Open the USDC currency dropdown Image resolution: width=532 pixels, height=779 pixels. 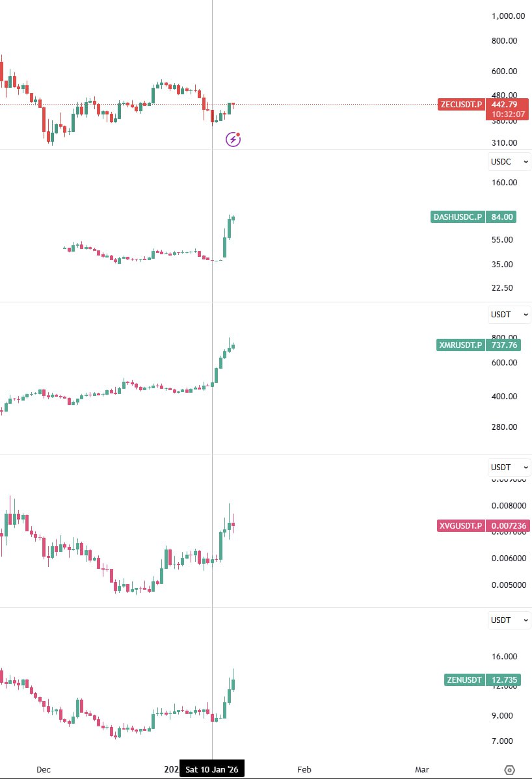509,162
